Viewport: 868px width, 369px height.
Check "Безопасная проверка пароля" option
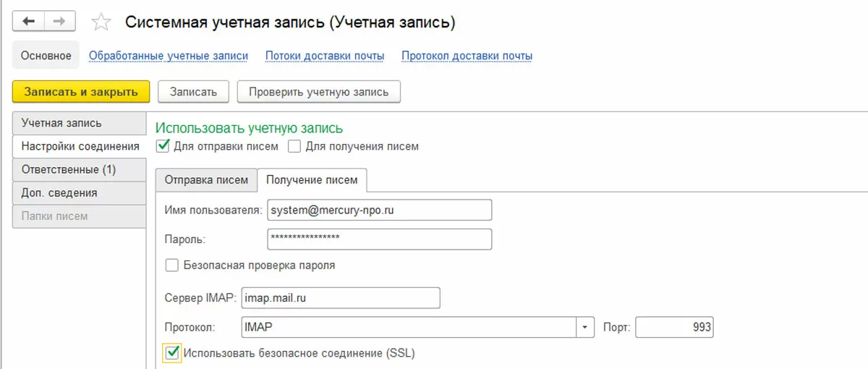click(172, 265)
